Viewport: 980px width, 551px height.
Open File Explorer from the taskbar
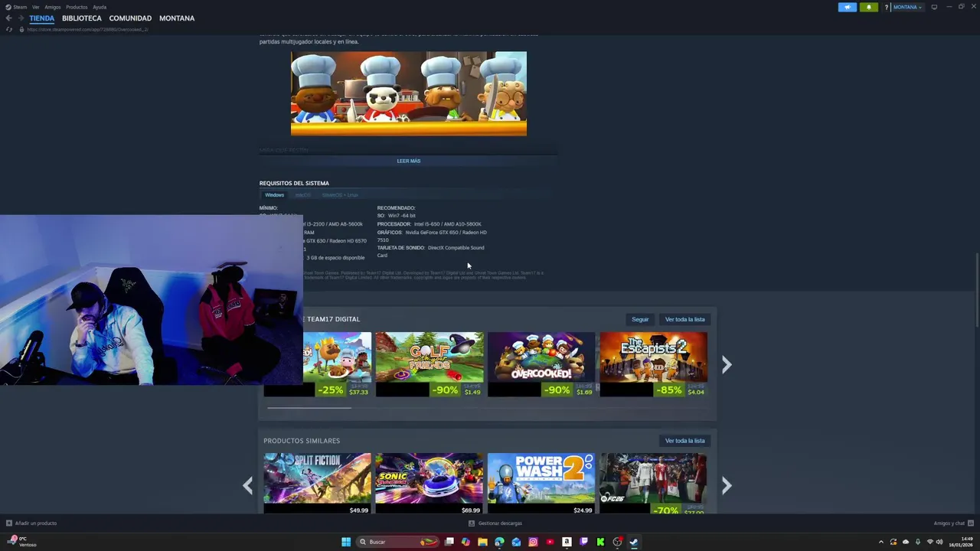point(482,542)
